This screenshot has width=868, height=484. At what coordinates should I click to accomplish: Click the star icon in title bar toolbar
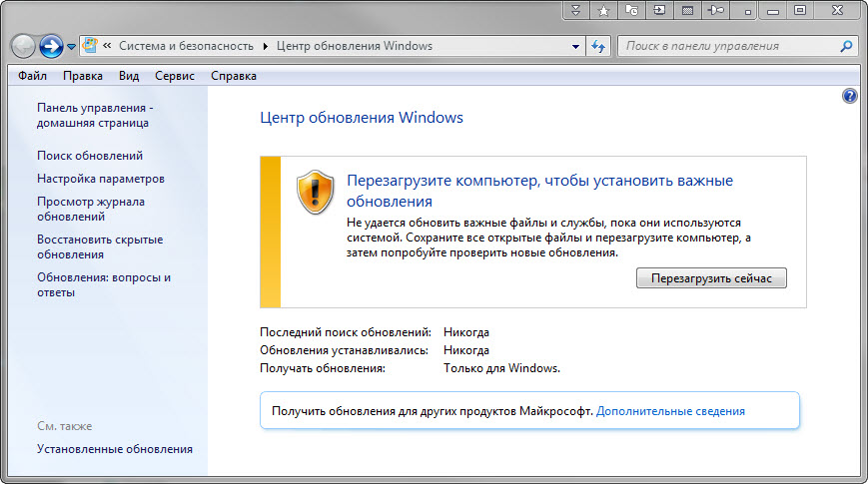tap(603, 10)
